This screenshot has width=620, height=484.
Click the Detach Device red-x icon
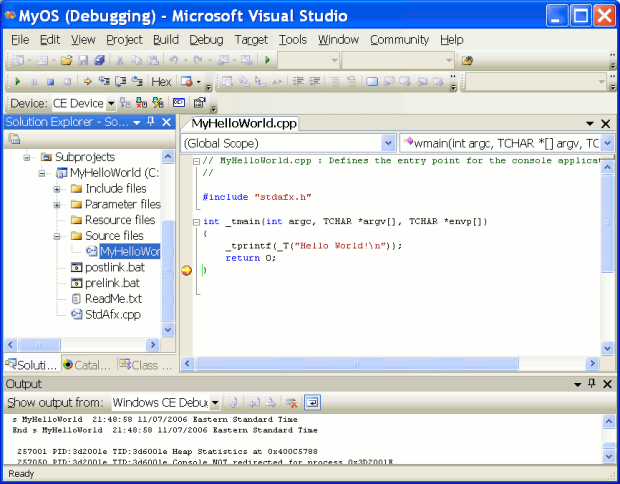141,103
